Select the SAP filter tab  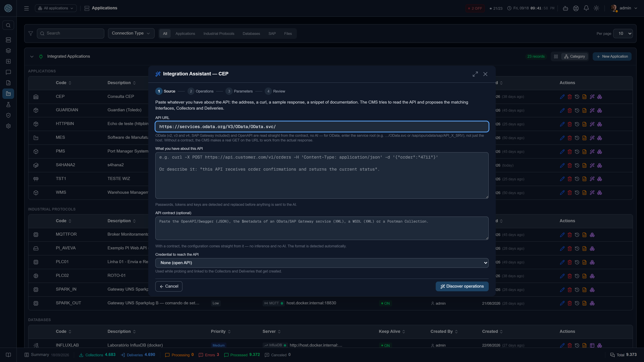272,34
